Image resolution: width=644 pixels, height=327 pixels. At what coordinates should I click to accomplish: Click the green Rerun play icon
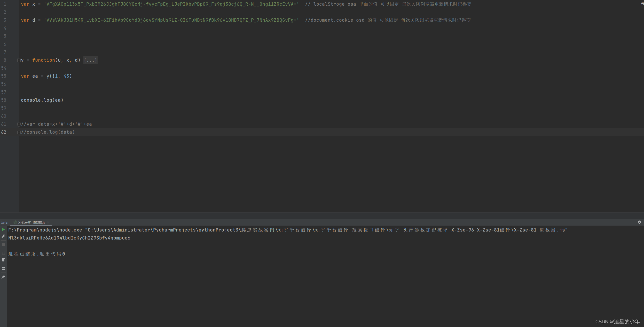3,229
